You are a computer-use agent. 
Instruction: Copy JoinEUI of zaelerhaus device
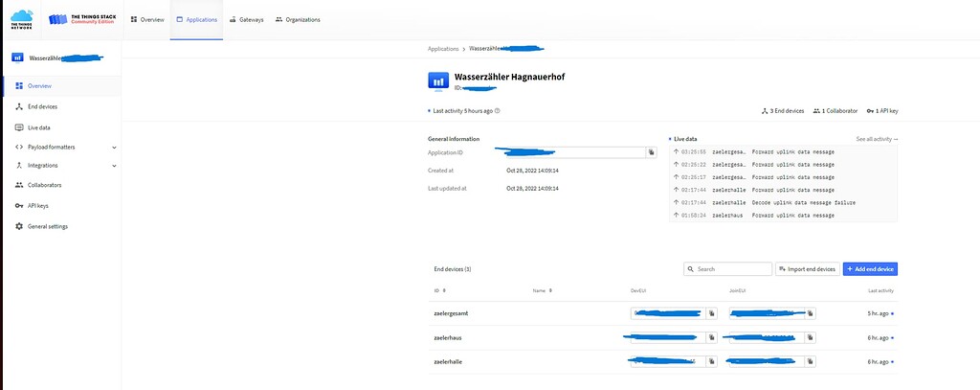point(810,337)
